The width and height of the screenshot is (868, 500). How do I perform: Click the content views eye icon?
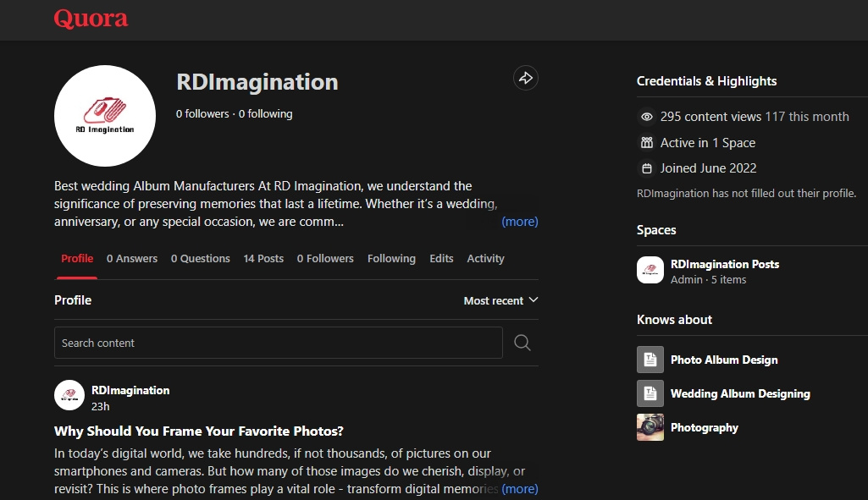pyautogui.click(x=647, y=117)
